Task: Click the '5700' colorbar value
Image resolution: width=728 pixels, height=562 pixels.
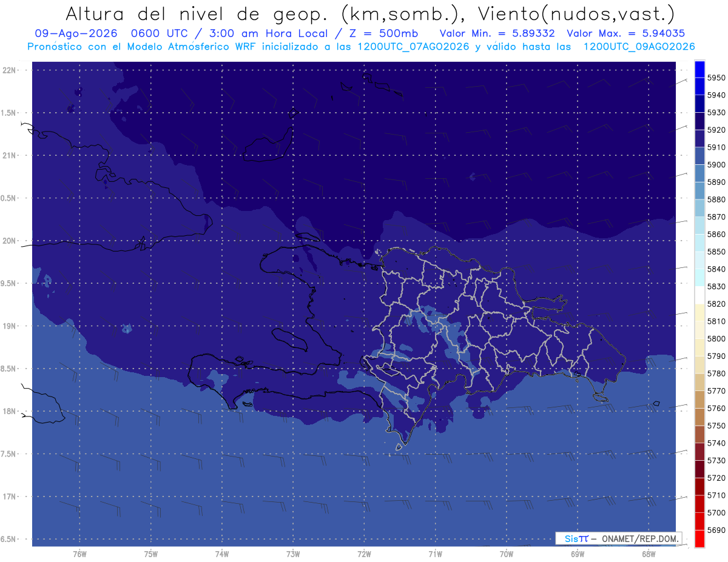Action: pyautogui.click(x=716, y=513)
